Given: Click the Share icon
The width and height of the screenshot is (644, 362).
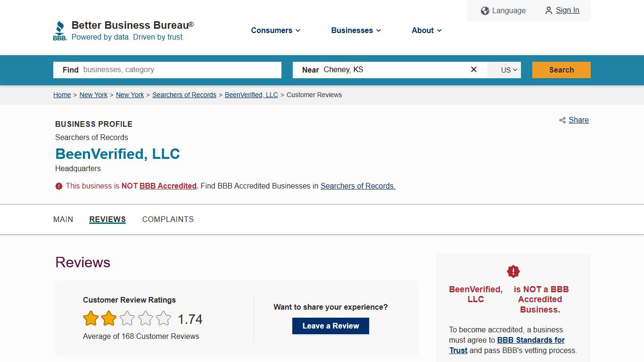Looking at the screenshot, I should coord(562,120).
